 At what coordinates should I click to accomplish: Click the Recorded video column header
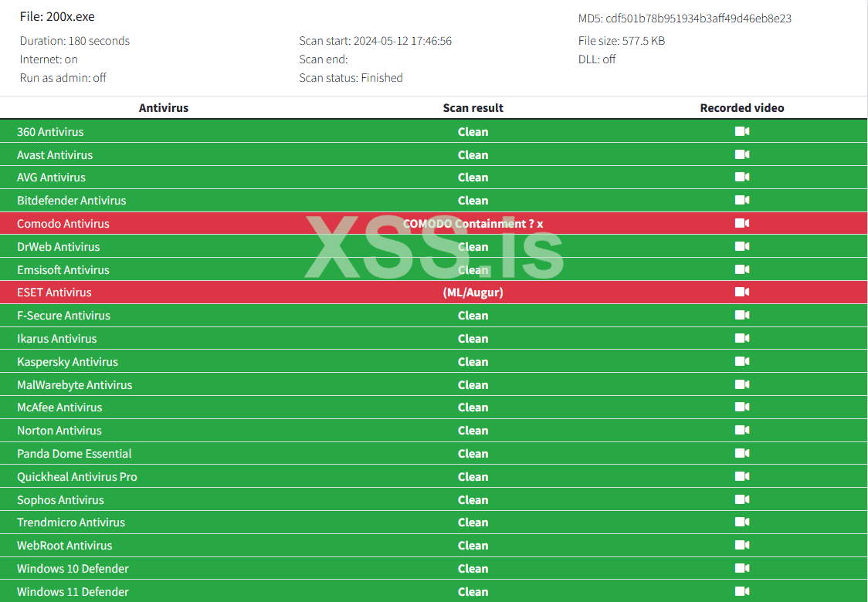742,108
